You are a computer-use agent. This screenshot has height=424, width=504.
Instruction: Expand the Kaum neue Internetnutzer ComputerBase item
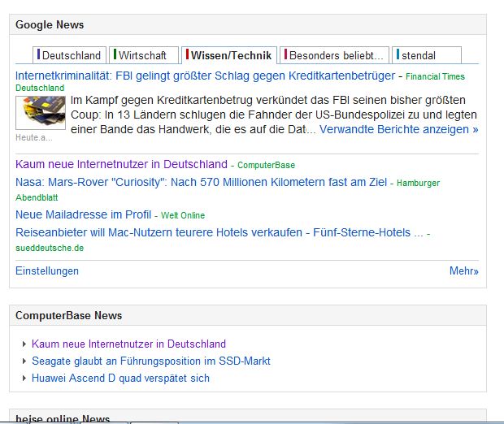24,344
